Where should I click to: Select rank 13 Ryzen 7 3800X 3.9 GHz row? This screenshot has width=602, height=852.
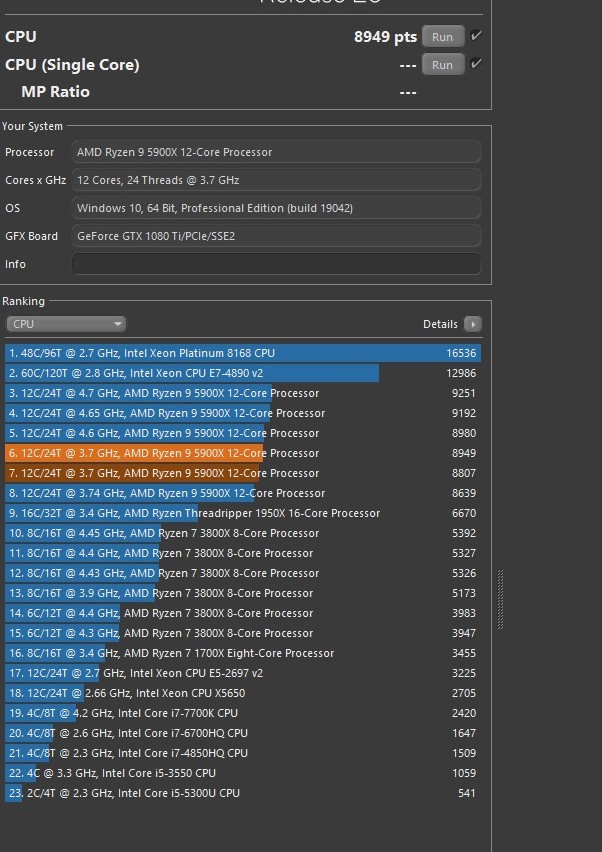pos(243,593)
